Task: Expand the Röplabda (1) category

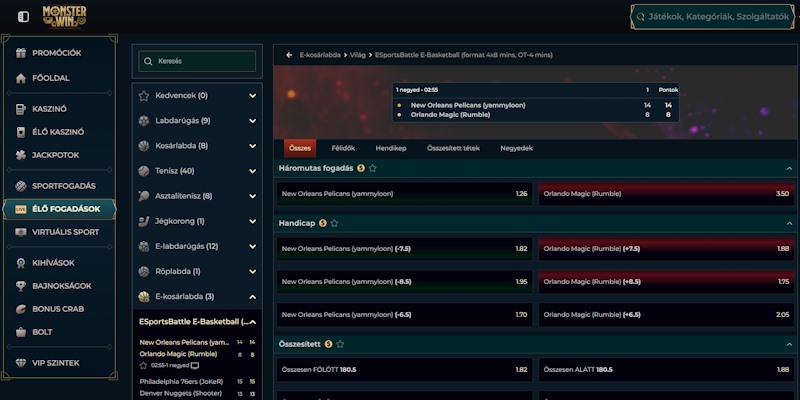Action: [x=197, y=271]
